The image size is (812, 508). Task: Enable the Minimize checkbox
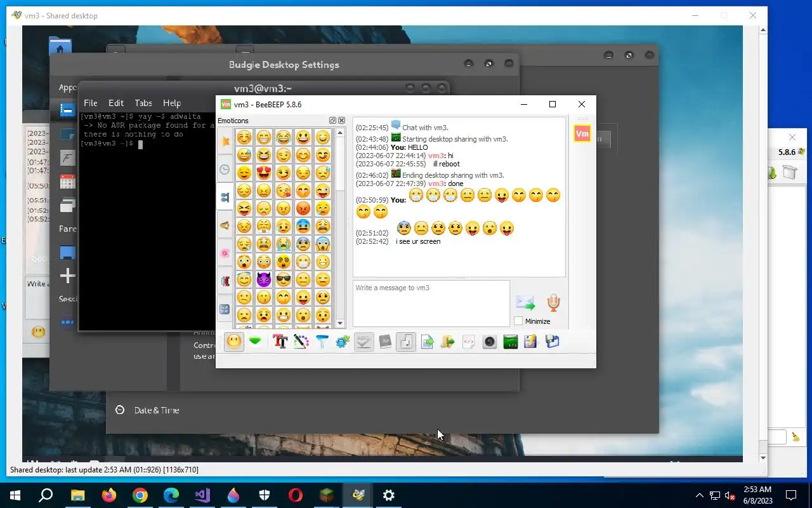point(518,321)
